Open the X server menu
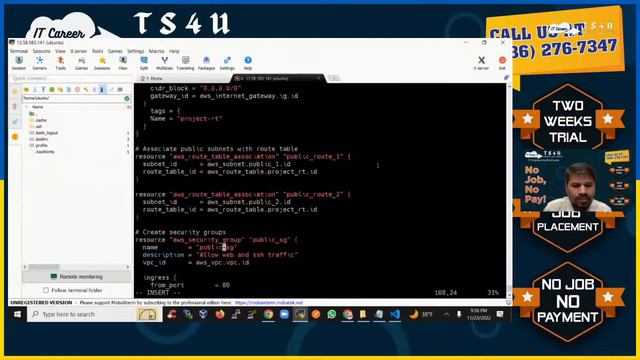Image resolution: width=640 pixels, height=360 pixels. click(x=79, y=51)
